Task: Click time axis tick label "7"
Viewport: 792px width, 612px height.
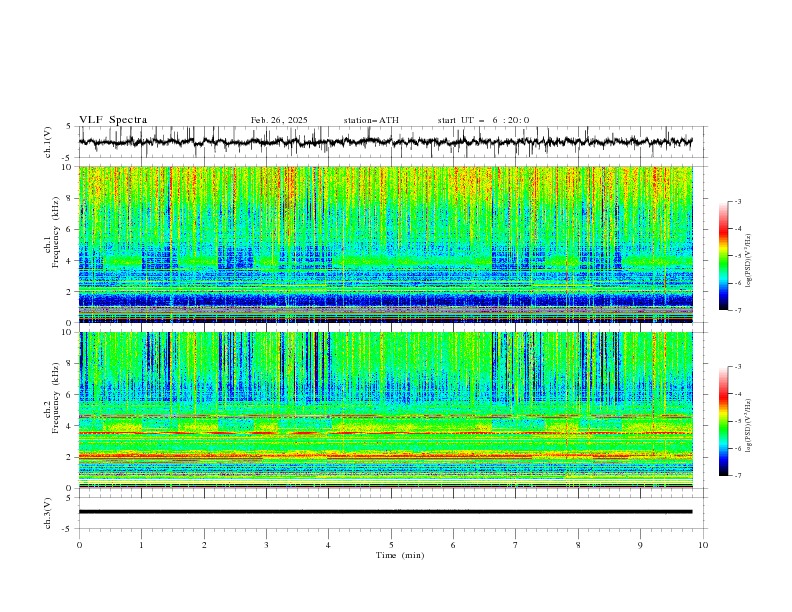Action: (x=516, y=545)
